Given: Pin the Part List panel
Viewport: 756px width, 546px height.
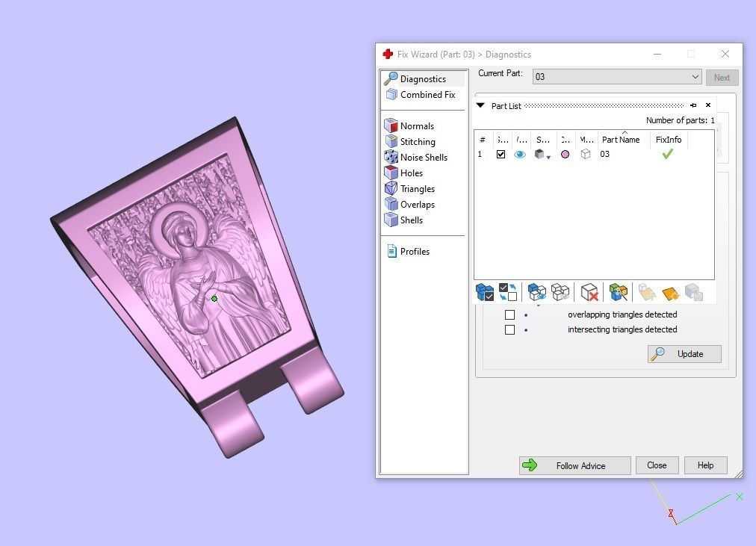Looking at the screenshot, I should tap(693, 105).
